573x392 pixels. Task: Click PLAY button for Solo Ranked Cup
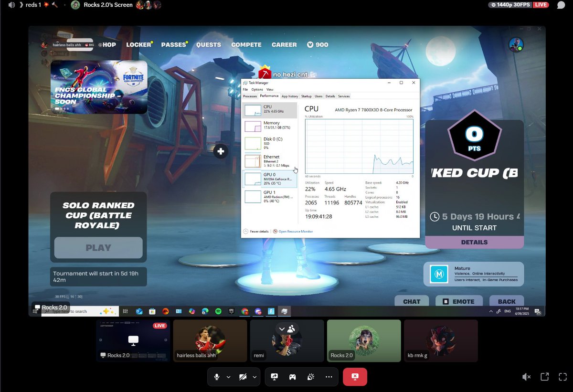pyautogui.click(x=98, y=248)
